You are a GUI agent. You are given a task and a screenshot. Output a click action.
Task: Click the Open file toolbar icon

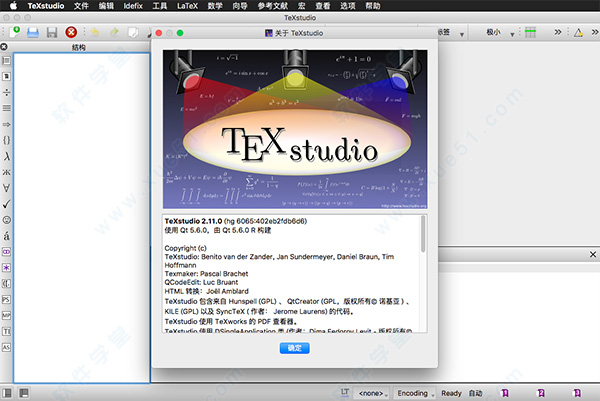(x=33, y=33)
